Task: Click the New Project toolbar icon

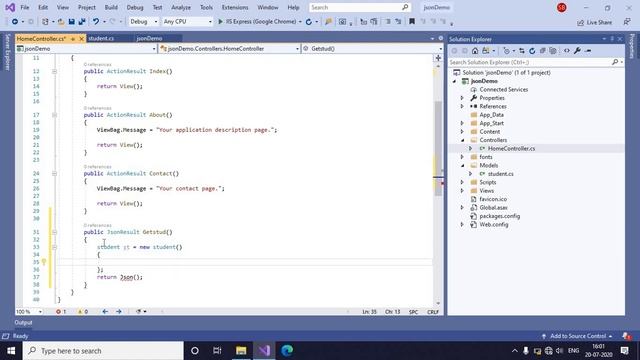Action: pyautogui.click(x=45, y=22)
